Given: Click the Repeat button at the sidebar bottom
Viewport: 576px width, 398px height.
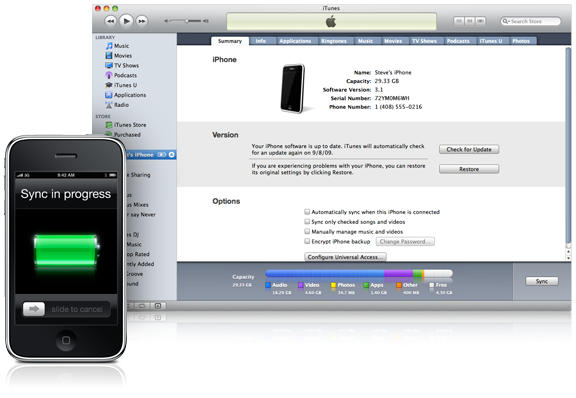Looking at the screenshot, I should [142, 306].
